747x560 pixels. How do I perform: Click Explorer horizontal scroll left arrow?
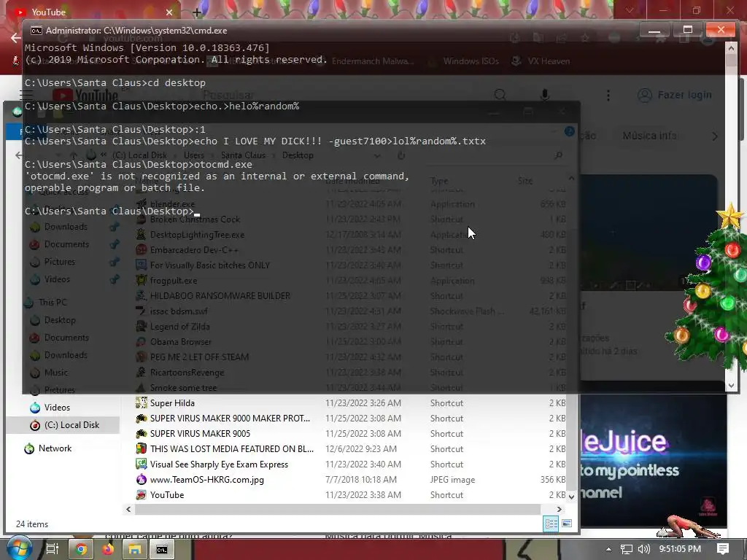point(128,509)
